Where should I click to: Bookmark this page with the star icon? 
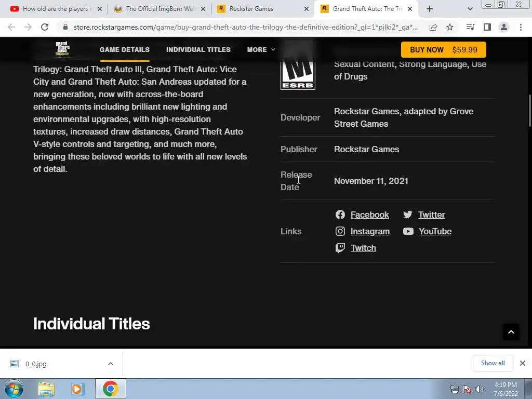coord(450,27)
